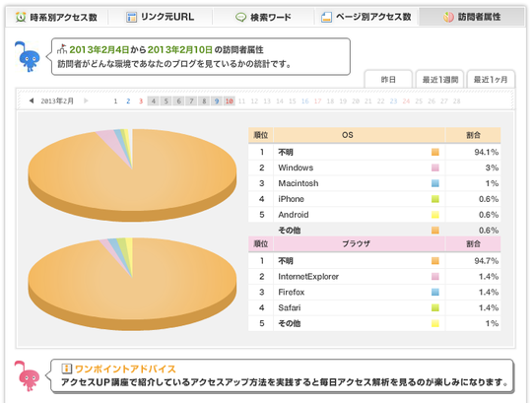Select the 最近1週間 range button
Screen dimensions: 532x403
pos(440,80)
